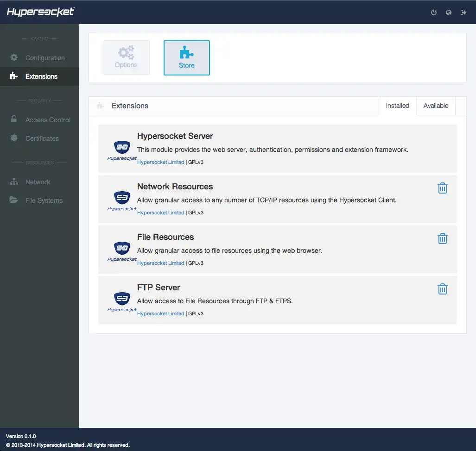Screen dimensions: 476x451
Task: Select the Store tile
Action: [x=187, y=57]
